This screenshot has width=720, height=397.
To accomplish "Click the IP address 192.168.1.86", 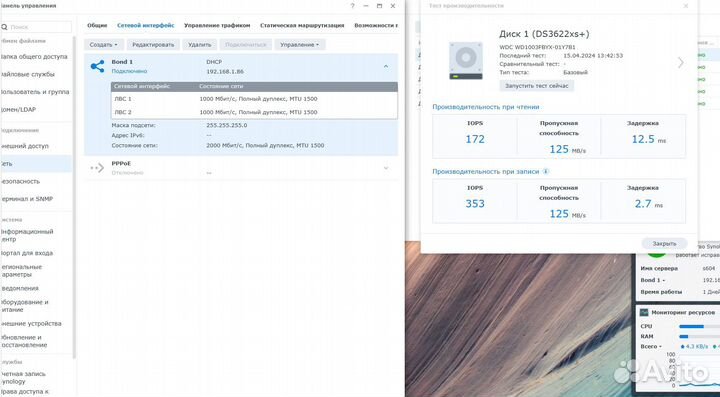I will [225, 72].
